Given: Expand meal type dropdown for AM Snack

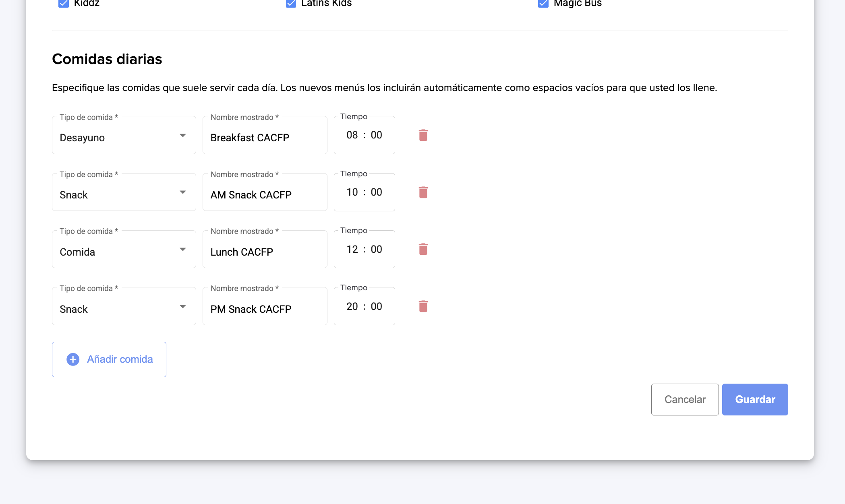Looking at the screenshot, I should point(124,193).
